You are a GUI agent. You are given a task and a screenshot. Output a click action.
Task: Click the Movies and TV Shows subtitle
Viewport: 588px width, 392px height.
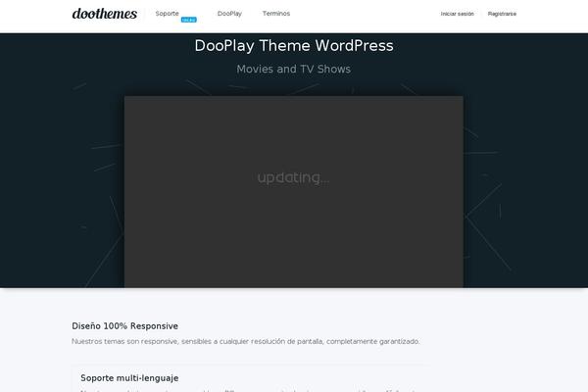(x=294, y=69)
